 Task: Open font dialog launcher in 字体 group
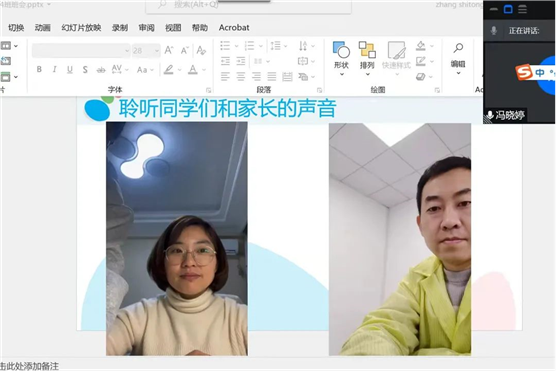pos(208,90)
